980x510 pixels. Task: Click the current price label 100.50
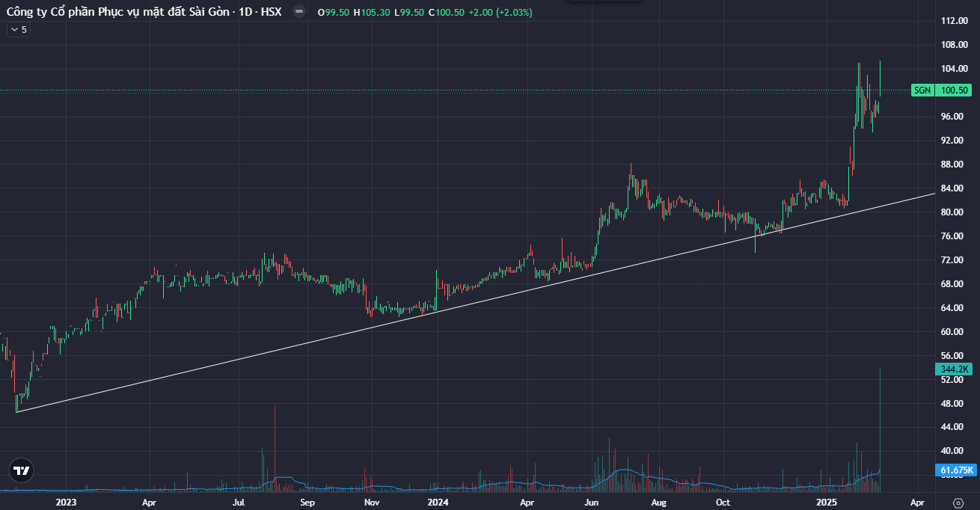click(x=955, y=90)
